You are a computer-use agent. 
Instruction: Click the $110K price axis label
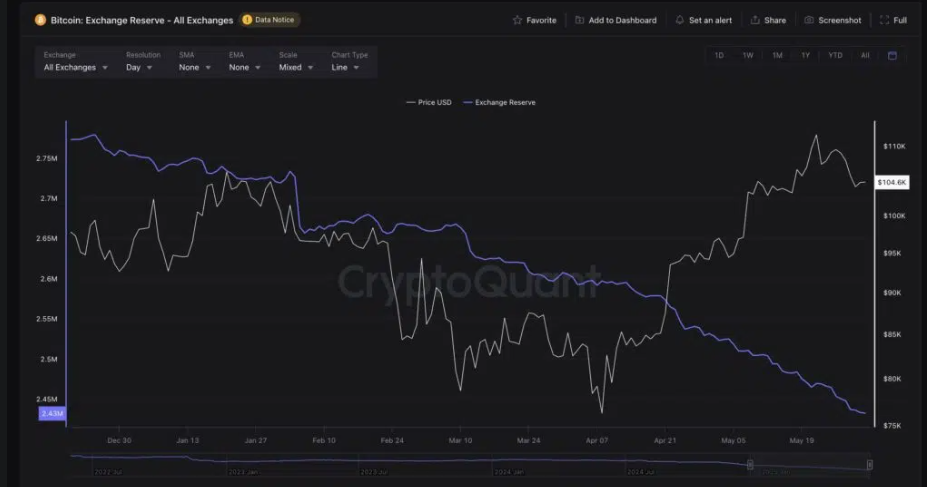[894, 146]
